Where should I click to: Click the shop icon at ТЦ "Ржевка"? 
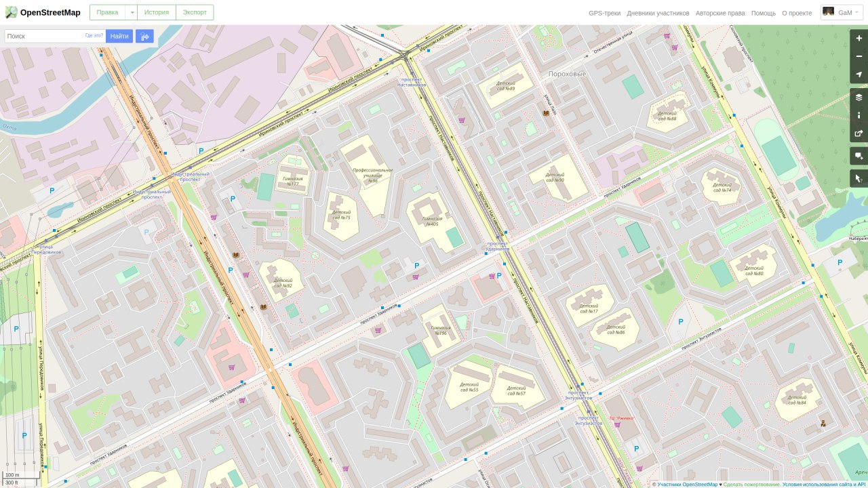[617, 425]
